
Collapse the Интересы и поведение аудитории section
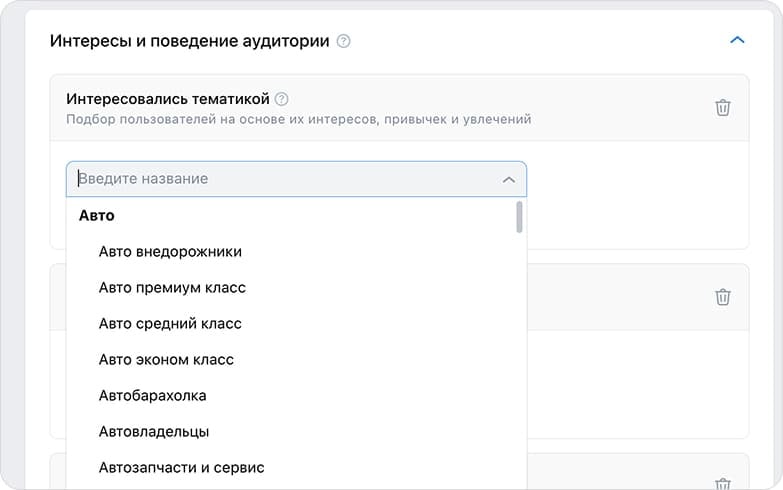pyautogui.click(x=737, y=40)
